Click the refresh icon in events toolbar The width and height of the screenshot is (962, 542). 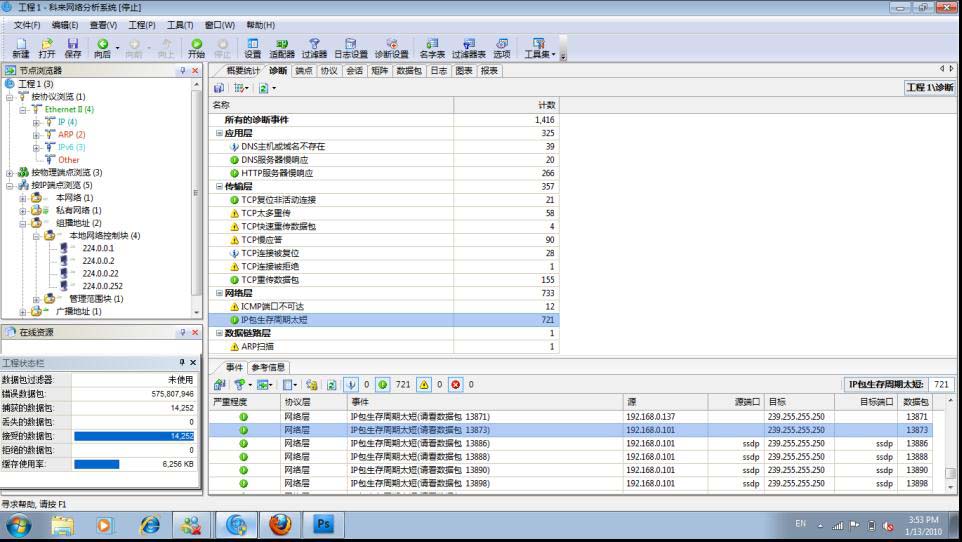331,385
